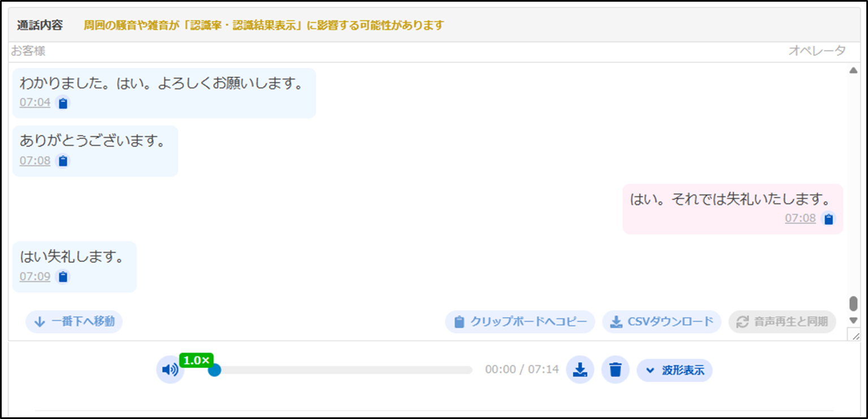Jump to the 07:04 timestamp link
The height and width of the screenshot is (419, 868).
pyautogui.click(x=35, y=103)
